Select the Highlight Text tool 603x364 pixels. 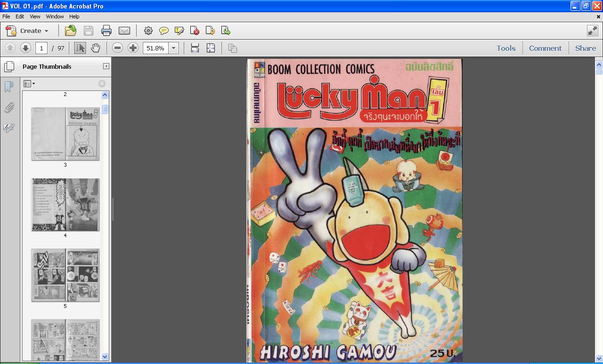179,31
